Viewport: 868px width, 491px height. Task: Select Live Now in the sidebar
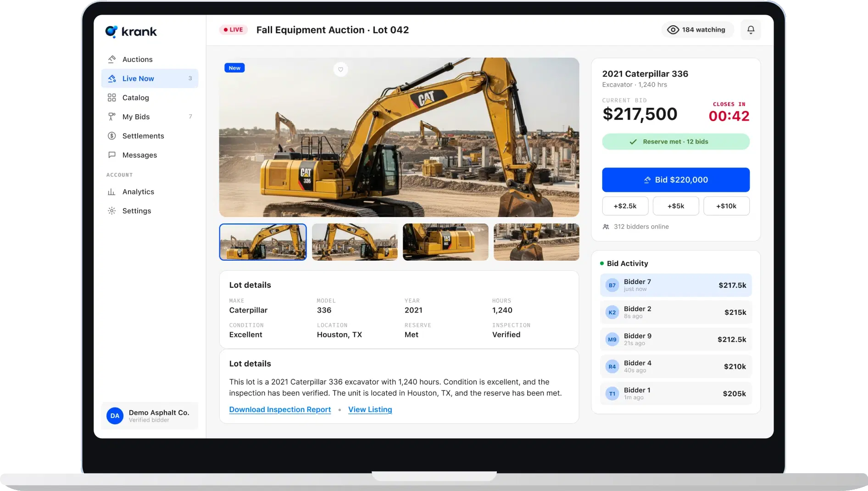pos(150,78)
